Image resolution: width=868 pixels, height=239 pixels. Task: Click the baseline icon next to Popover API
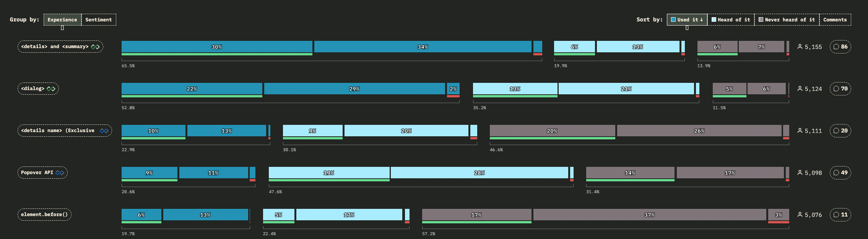(60, 173)
